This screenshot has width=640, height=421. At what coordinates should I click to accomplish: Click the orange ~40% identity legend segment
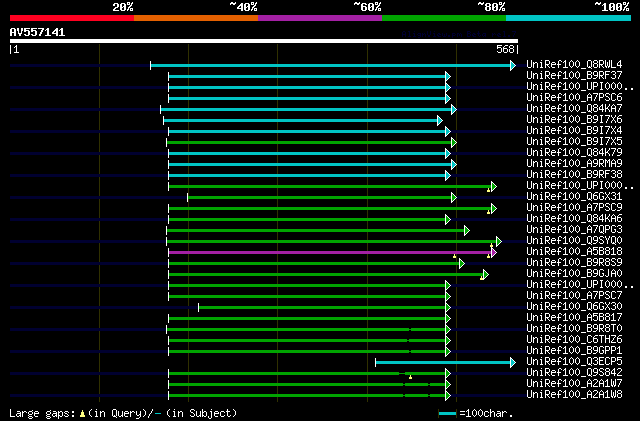[196, 18]
